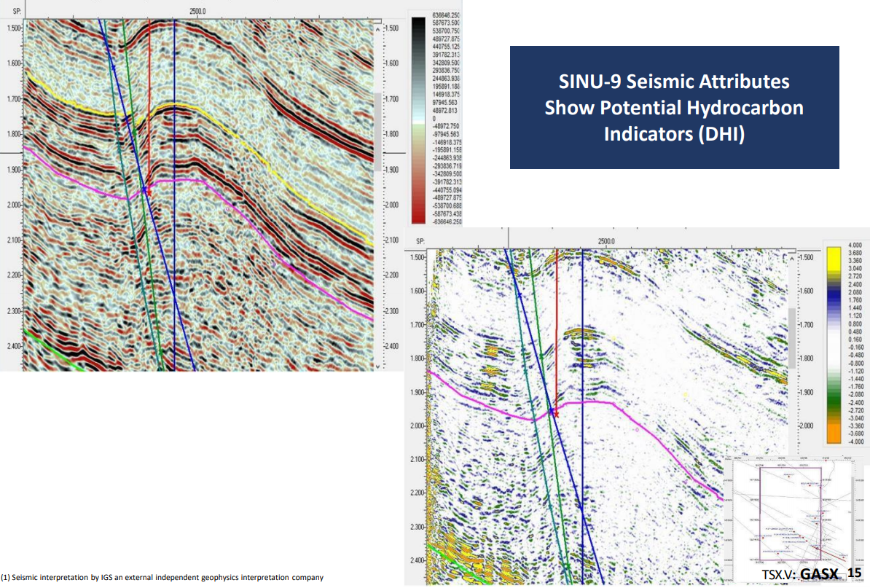Screen dimensions: 870x588
Task: Click the grey scrollbar thumb of the upper seismic panel
Action: [378, 132]
